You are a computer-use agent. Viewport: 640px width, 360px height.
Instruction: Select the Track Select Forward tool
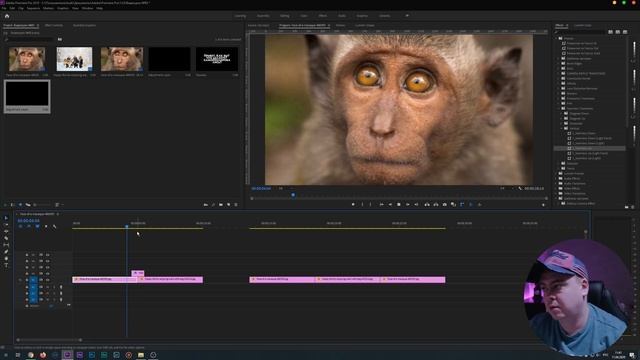(6, 224)
